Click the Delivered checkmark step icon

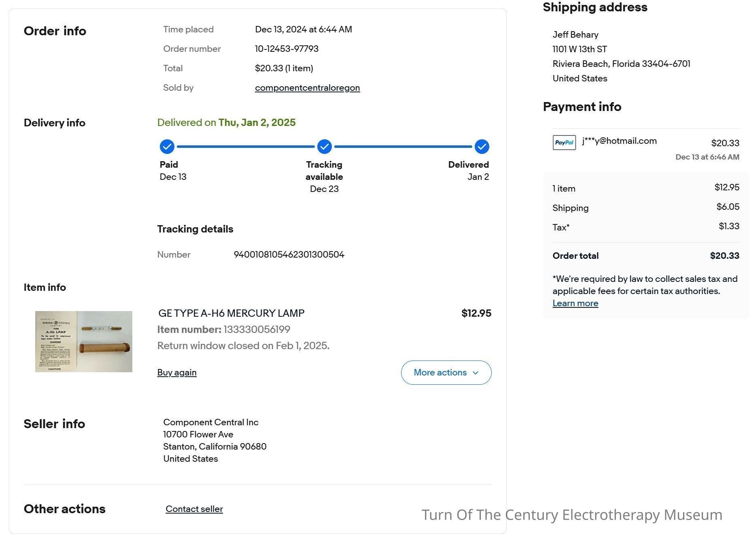tap(482, 147)
